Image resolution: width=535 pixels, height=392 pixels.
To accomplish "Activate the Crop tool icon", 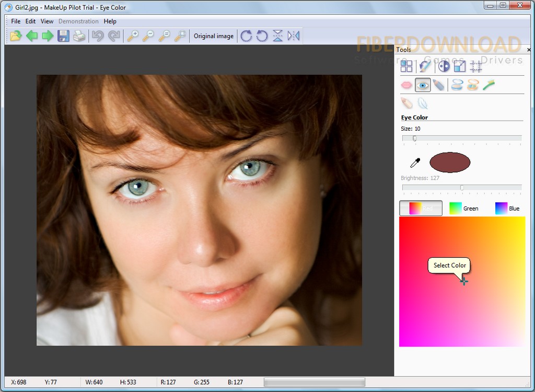I will click(475, 66).
